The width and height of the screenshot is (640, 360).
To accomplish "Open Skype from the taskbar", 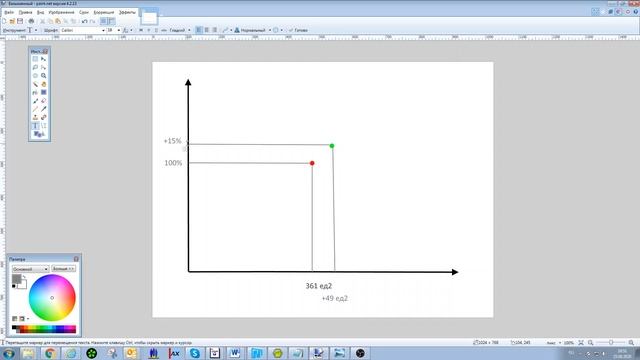I will (x=195, y=353).
